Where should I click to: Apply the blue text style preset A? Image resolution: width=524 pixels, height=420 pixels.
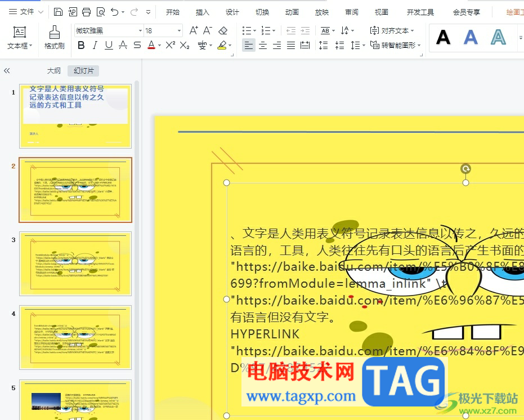pos(471,37)
